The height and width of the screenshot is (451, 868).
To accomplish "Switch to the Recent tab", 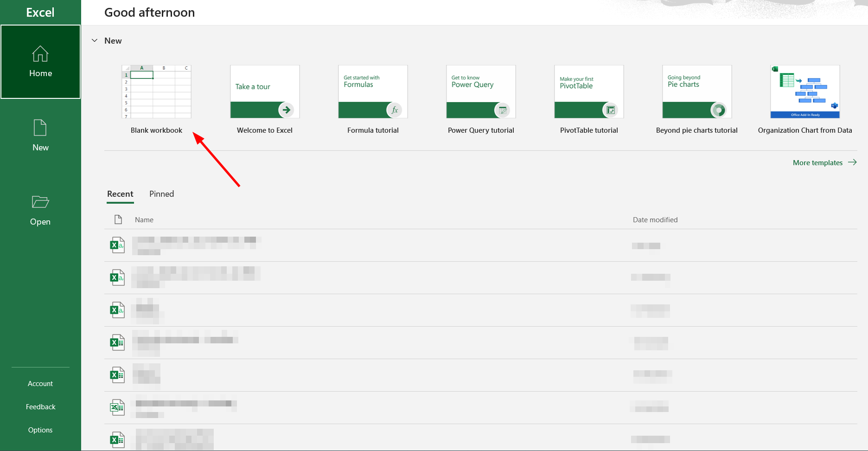I will pyautogui.click(x=120, y=194).
